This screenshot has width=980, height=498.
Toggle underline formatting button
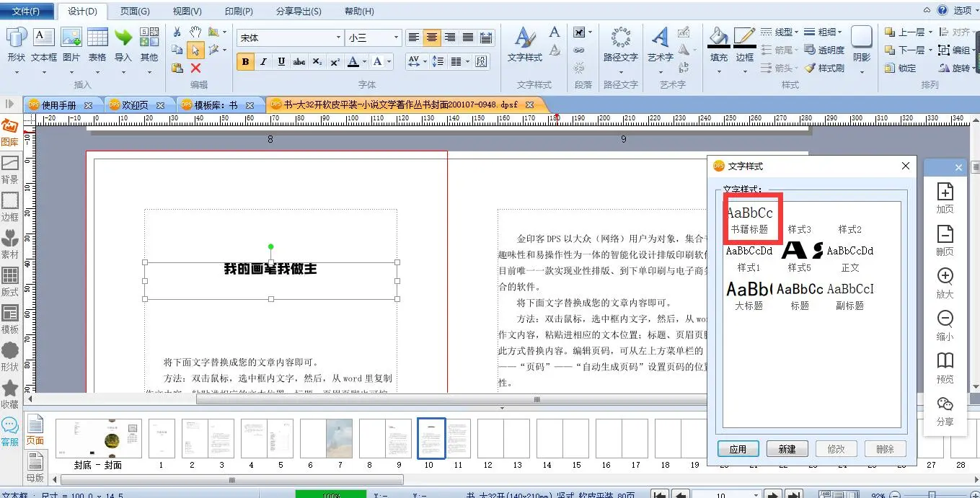pos(281,62)
